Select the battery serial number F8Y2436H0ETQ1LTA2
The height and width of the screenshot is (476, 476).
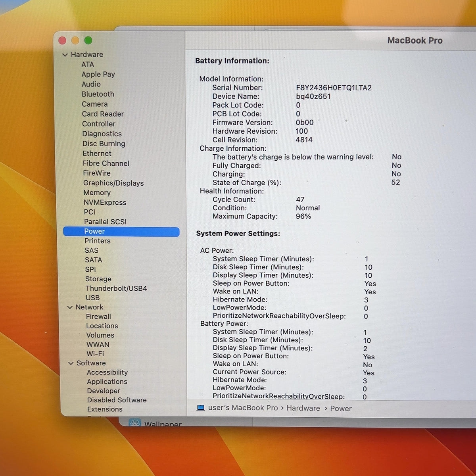334,88
